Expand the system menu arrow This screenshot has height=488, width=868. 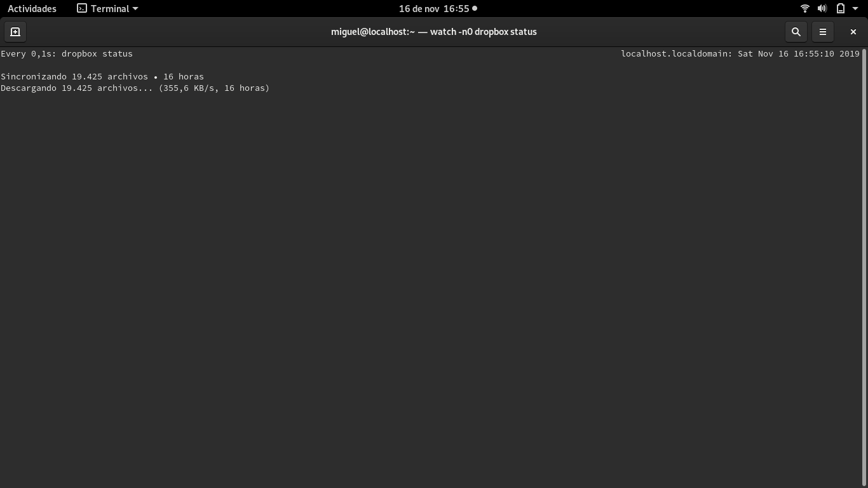click(x=855, y=9)
